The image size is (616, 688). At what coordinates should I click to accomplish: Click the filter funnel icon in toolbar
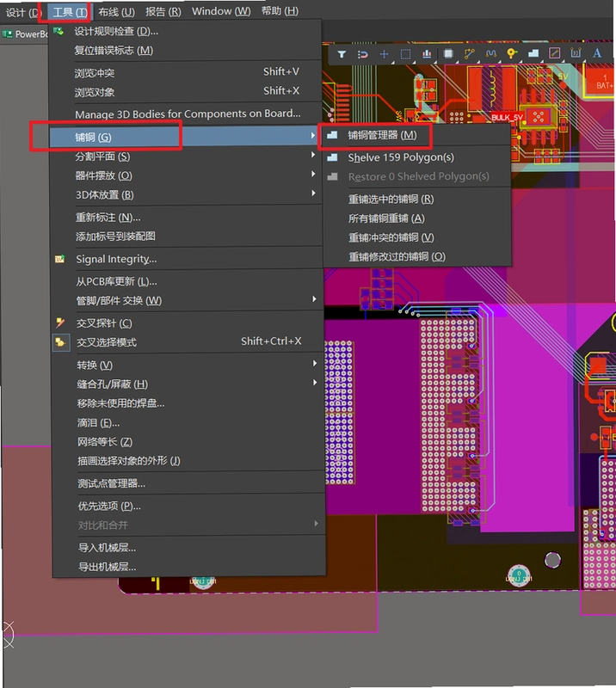(x=342, y=54)
